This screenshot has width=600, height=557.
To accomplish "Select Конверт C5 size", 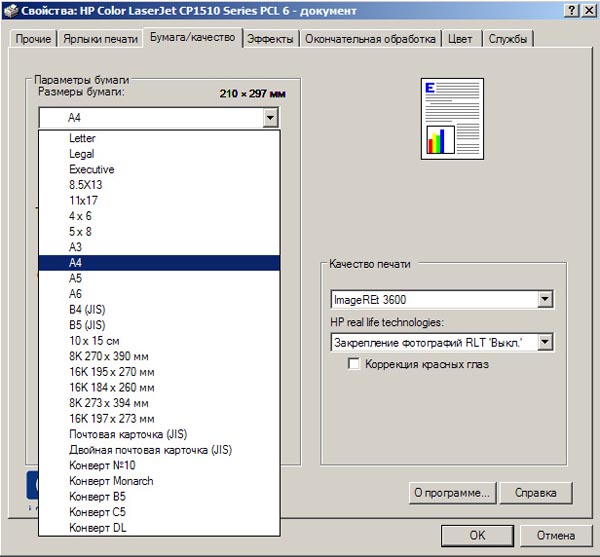I will point(159,512).
